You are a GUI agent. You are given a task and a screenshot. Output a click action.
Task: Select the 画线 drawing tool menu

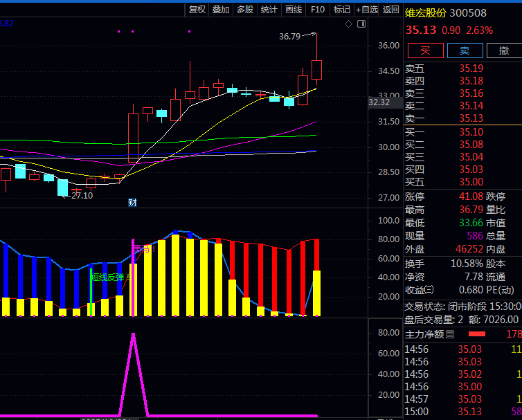click(x=294, y=10)
